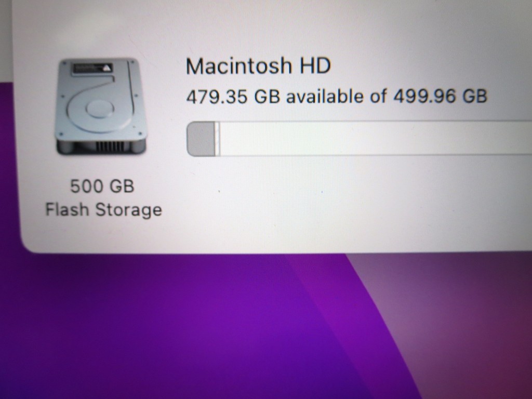Click the Flash Storage label under the drive
This screenshot has width=532, height=399.
(104, 209)
